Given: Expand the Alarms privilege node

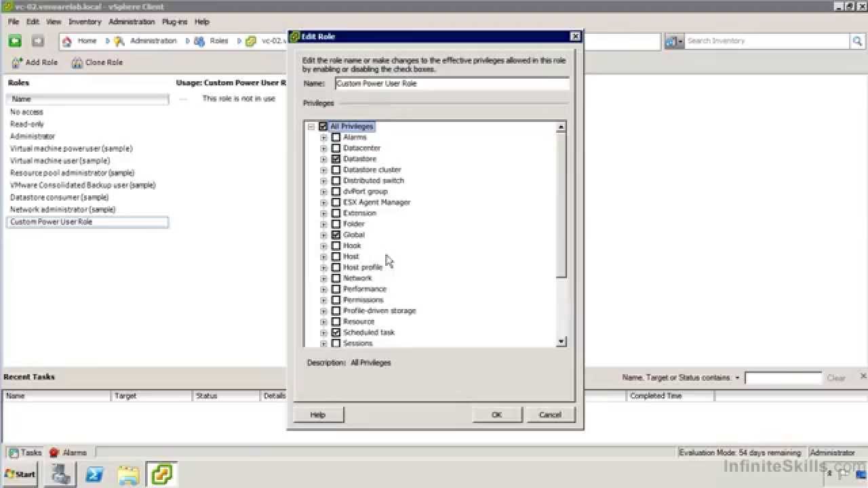Looking at the screenshot, I should pos(323,138).
